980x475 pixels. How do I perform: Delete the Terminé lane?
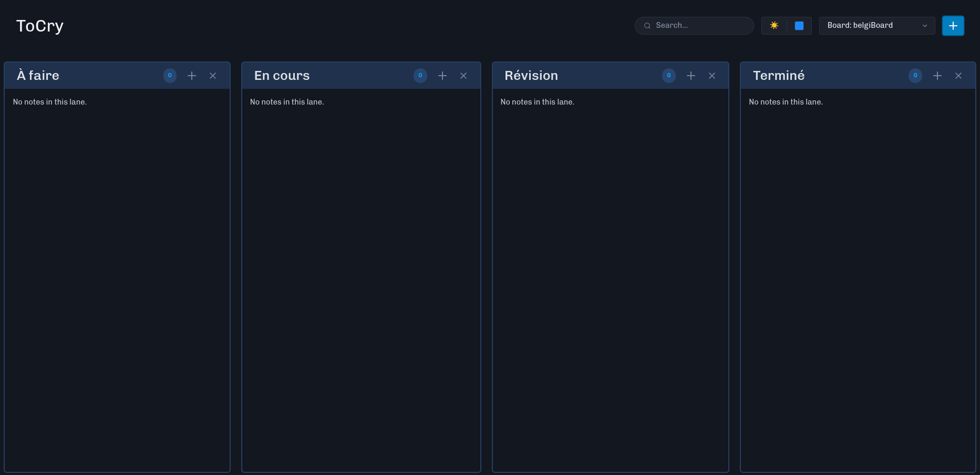pyautogui.click(x=958, y=76)
